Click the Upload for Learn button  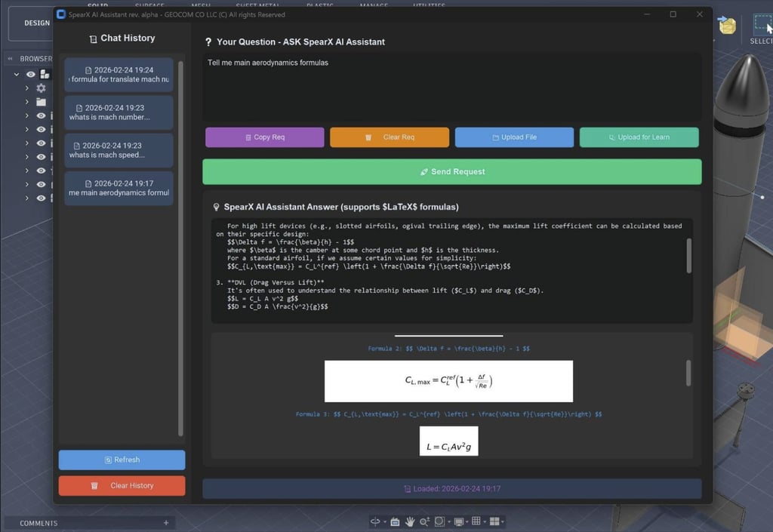click(639, 137)
